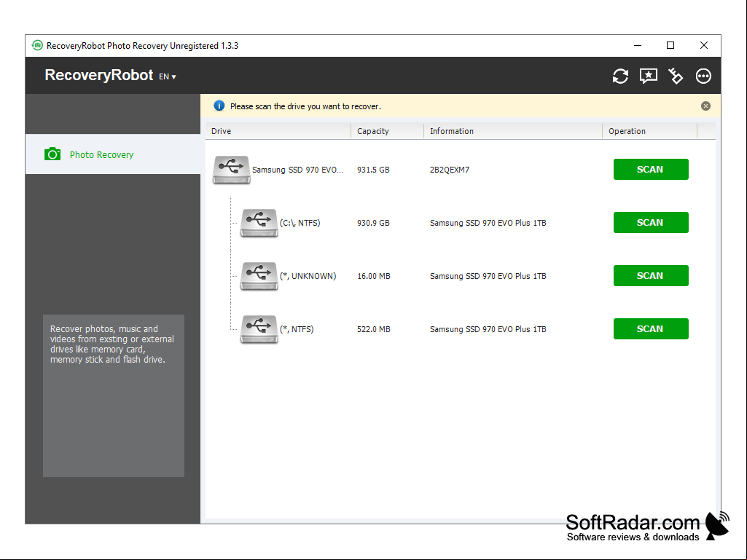
Task: Select the (*, NTFS) partition label
Action: tap(297, 329)
